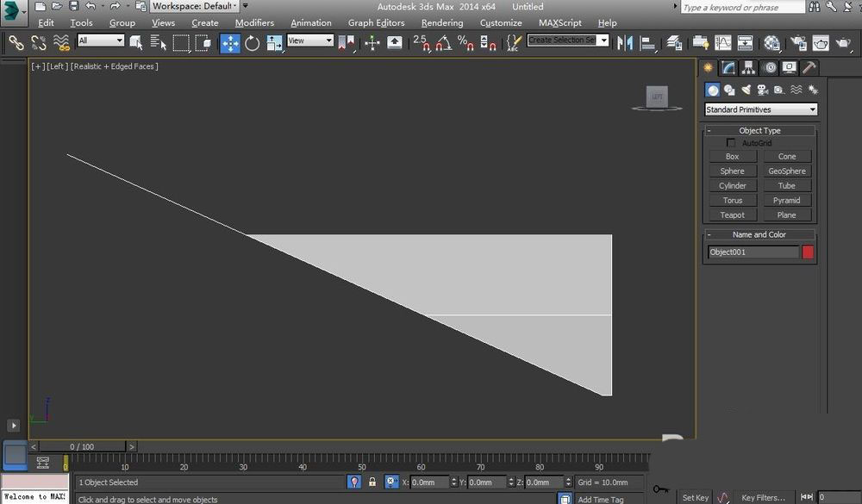Image resolution: width=862 pixels, height=504 pixels.
Task: Switch to the Hierarchy panel tab
Action: pos(748,67)
